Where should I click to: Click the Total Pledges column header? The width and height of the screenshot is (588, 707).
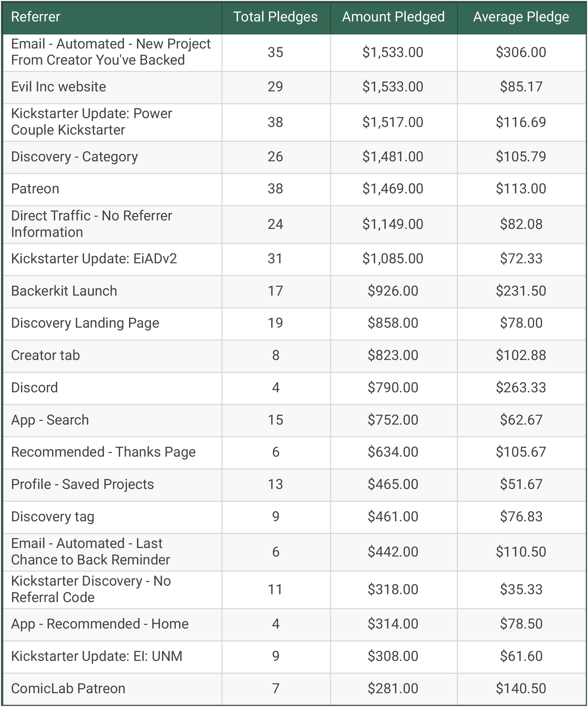[x=275, y=17]
